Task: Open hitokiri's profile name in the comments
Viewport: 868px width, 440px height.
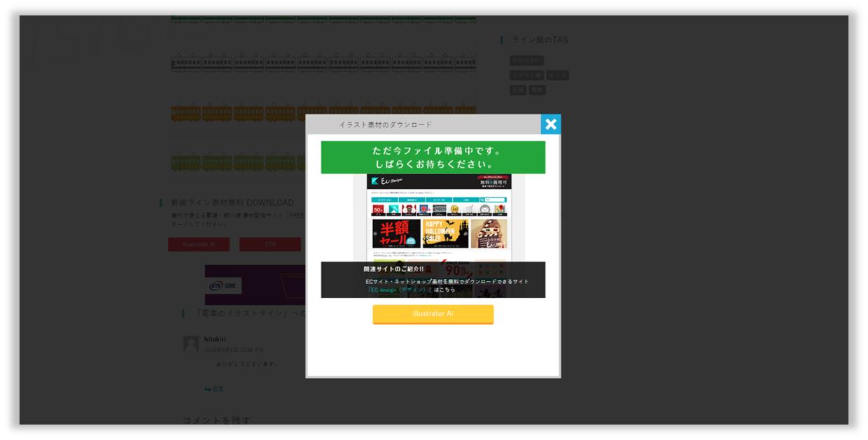Action: click(215, 339)
